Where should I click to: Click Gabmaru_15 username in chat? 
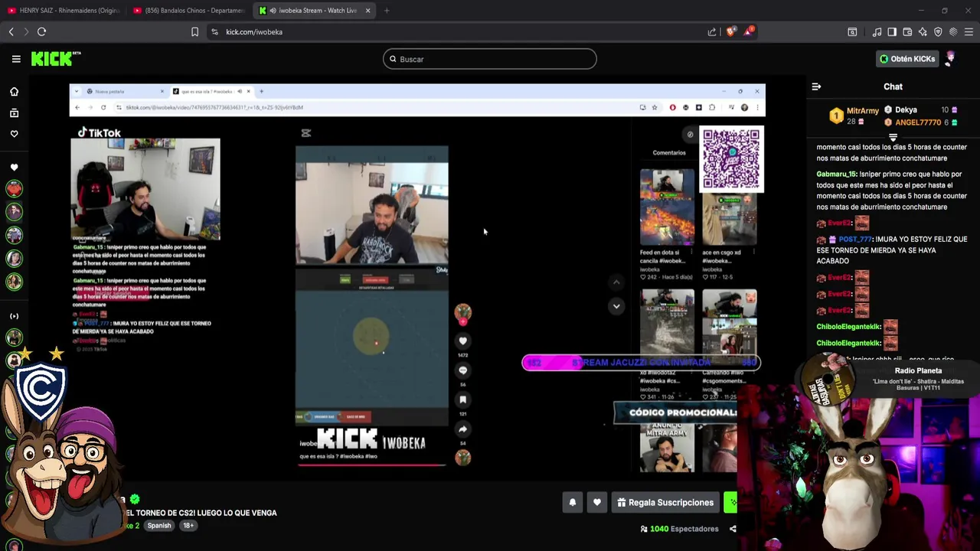tap(836, 174)
